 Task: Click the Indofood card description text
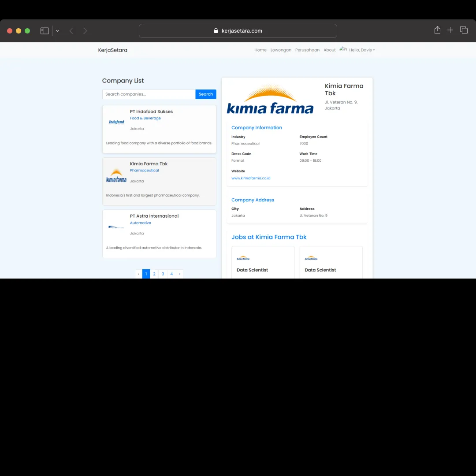pyautogui.click(x=159, y=143)
